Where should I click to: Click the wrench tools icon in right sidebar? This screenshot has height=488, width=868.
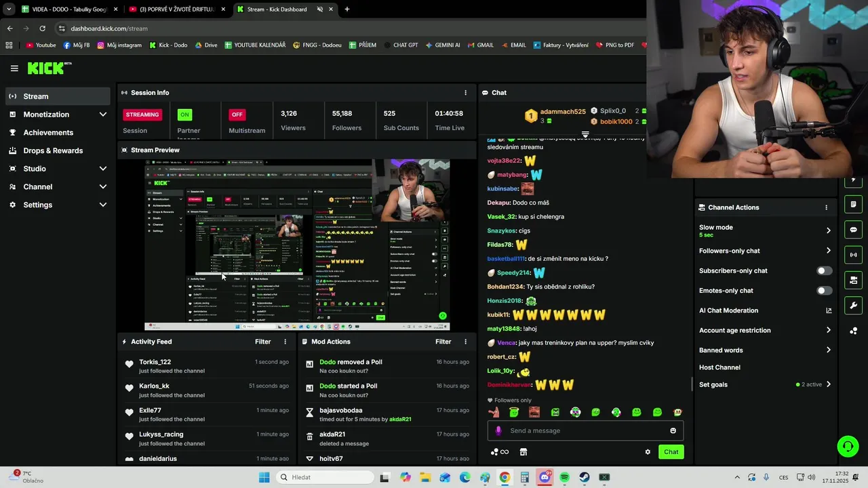pos(853,305)
